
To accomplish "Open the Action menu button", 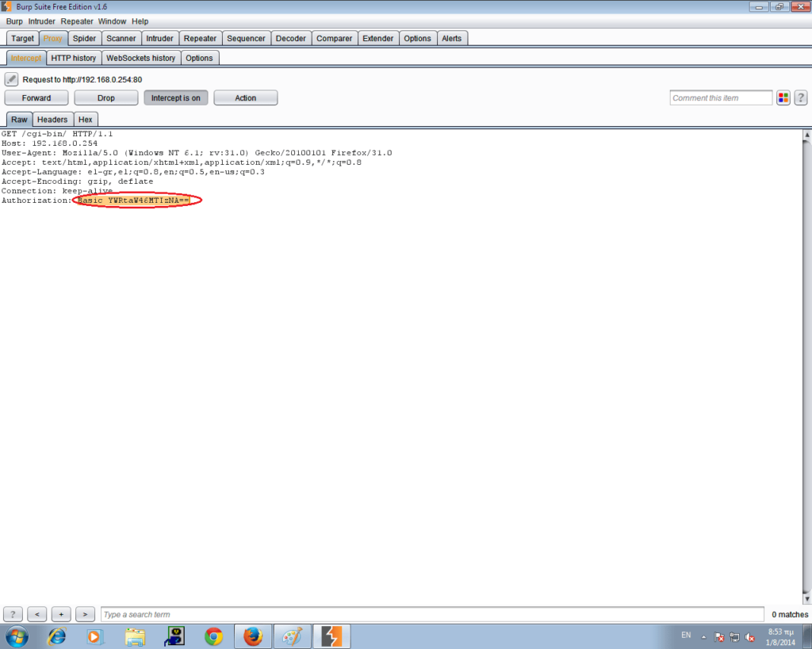I will coord(246,97).
